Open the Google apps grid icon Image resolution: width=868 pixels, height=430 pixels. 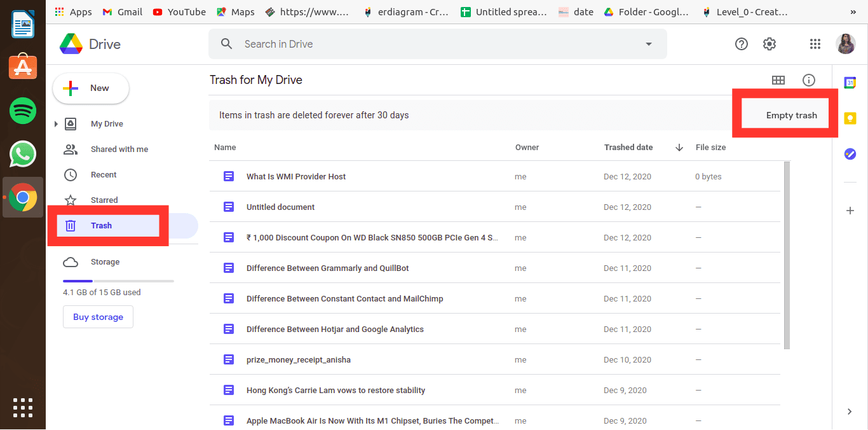pyautogui.click(x=815, y=44)
